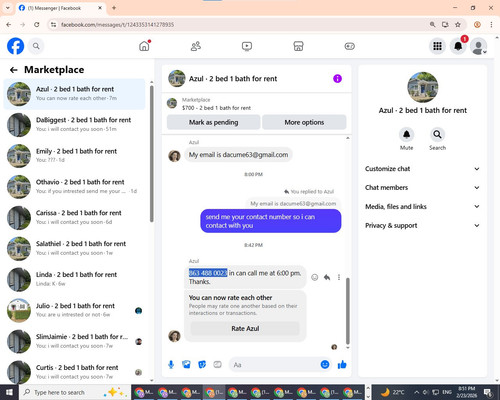Open Othavio conversation
Image resolution: width=500 pixels, height=400 pixels.
point(74,187)
